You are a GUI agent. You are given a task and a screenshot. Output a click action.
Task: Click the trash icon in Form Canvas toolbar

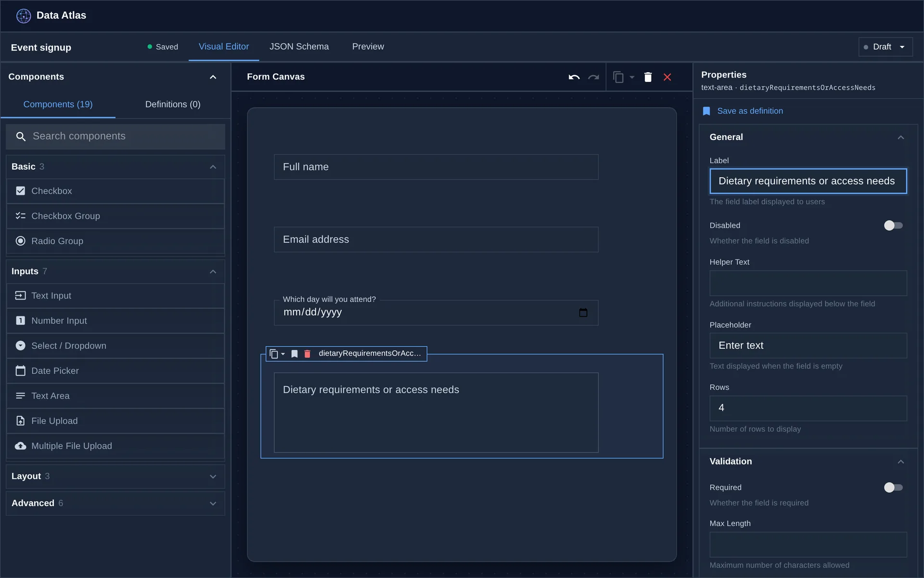tap(648, 77)
